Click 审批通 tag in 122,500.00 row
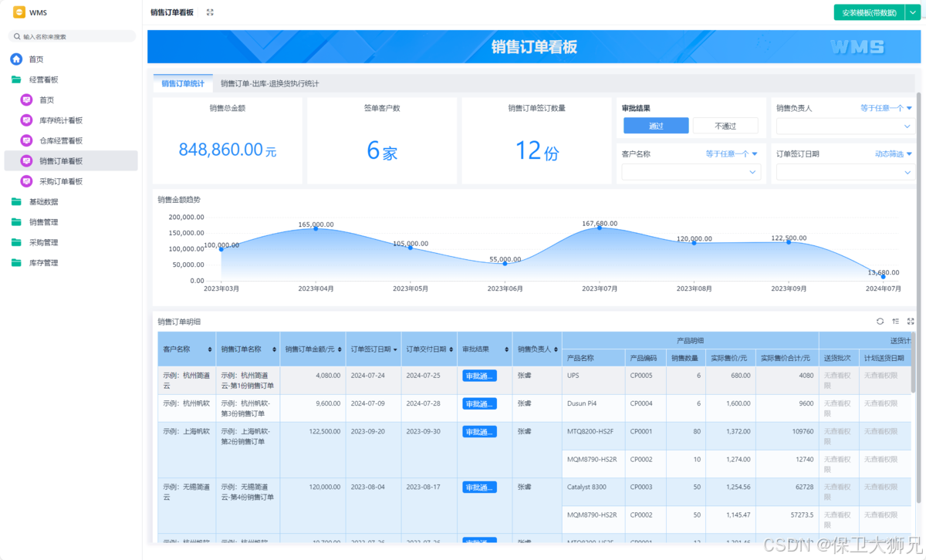The width and height of the screenshot is (926, 560). [x=479, y=431]
